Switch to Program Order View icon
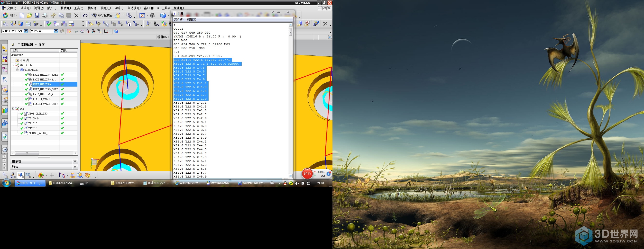 (5, 175)
